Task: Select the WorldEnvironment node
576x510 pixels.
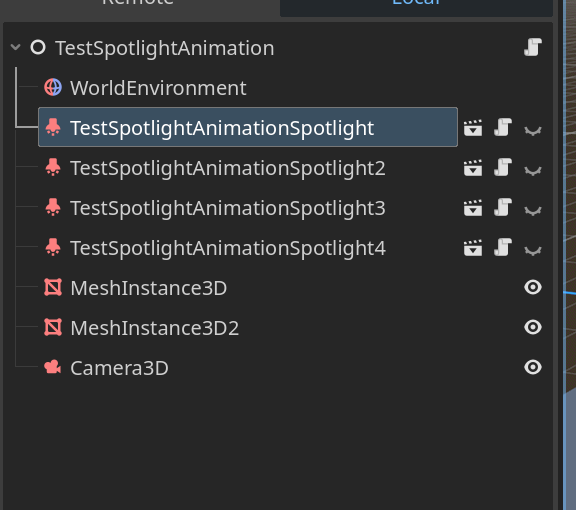Action: click(x=158, y=88)
